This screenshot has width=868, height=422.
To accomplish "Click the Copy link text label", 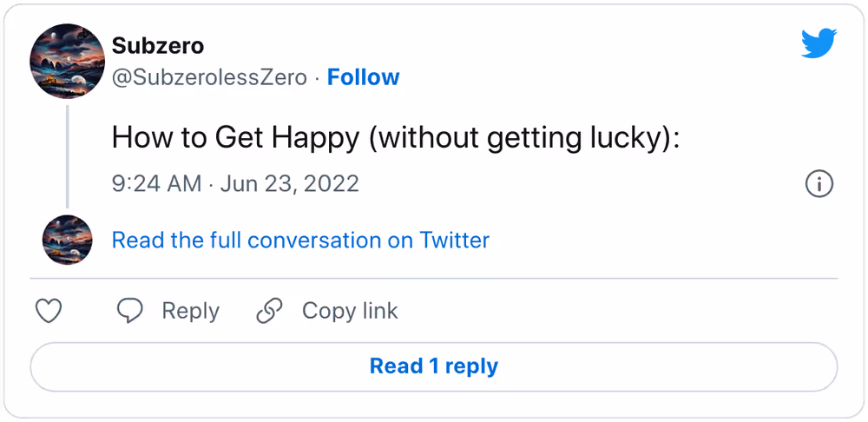I will (x=350, y=311).
